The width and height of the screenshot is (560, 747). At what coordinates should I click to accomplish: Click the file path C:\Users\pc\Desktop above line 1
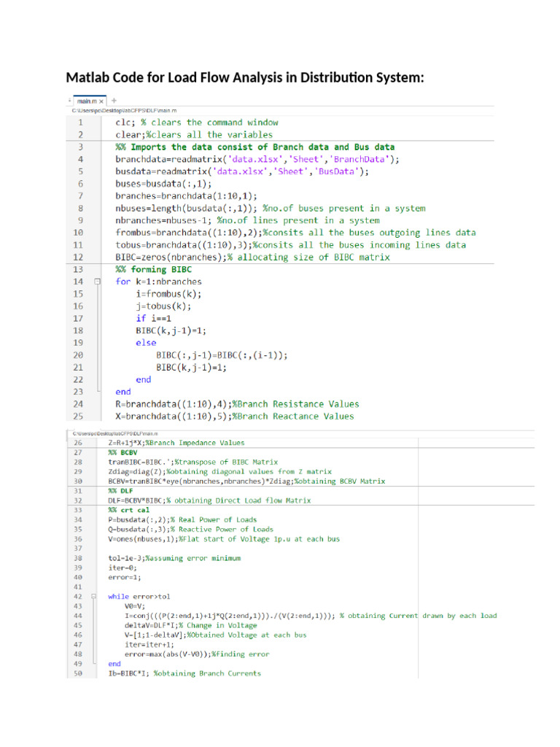[x=124, y=111]
